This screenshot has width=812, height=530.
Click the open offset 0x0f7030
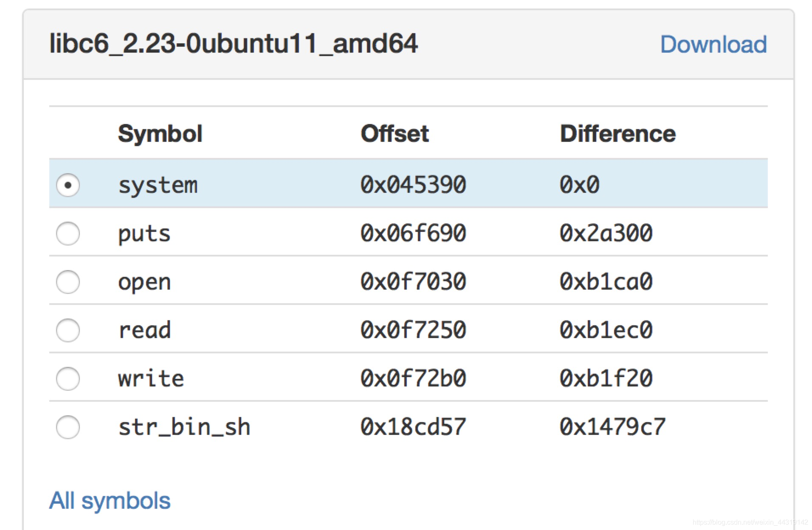[413, 282]
